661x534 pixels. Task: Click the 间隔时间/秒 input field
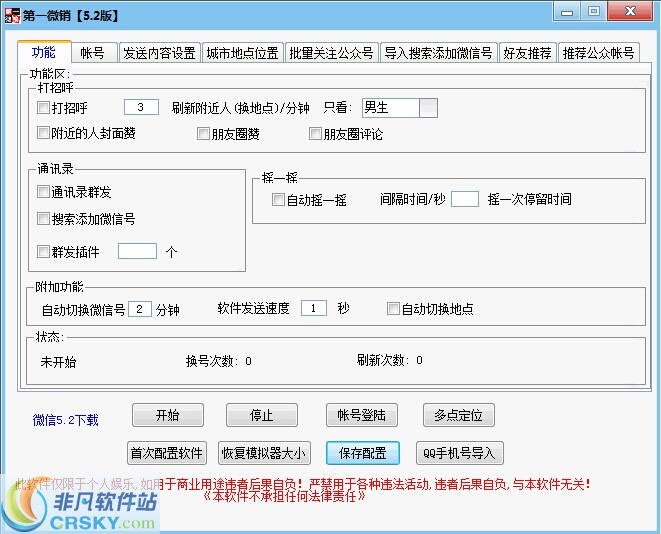click(x=465, y=199)
